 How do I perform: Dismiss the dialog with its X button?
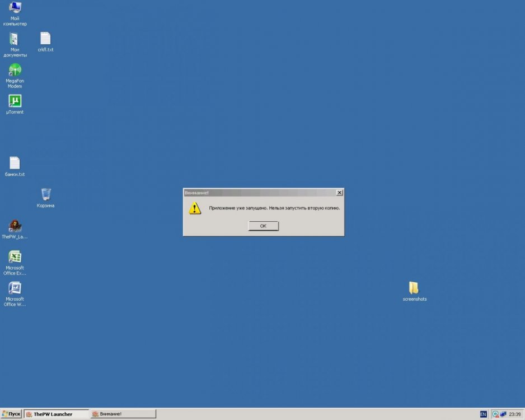click(x=339, y=192)
